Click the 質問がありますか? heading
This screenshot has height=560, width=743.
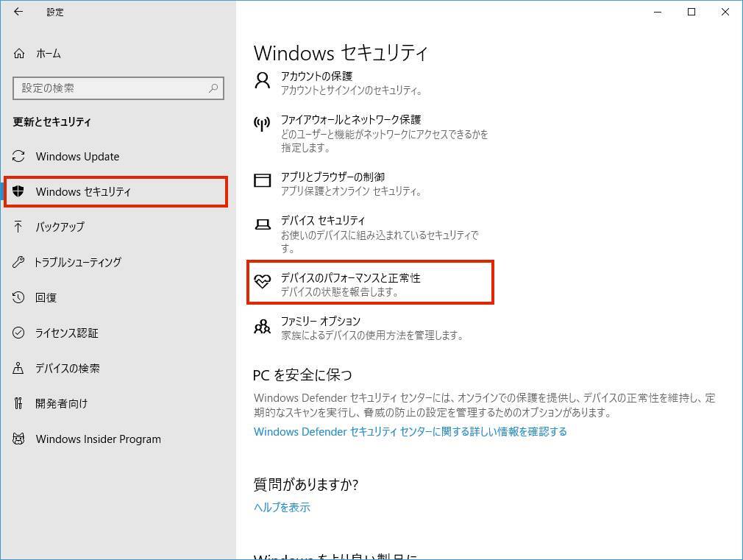305,485
